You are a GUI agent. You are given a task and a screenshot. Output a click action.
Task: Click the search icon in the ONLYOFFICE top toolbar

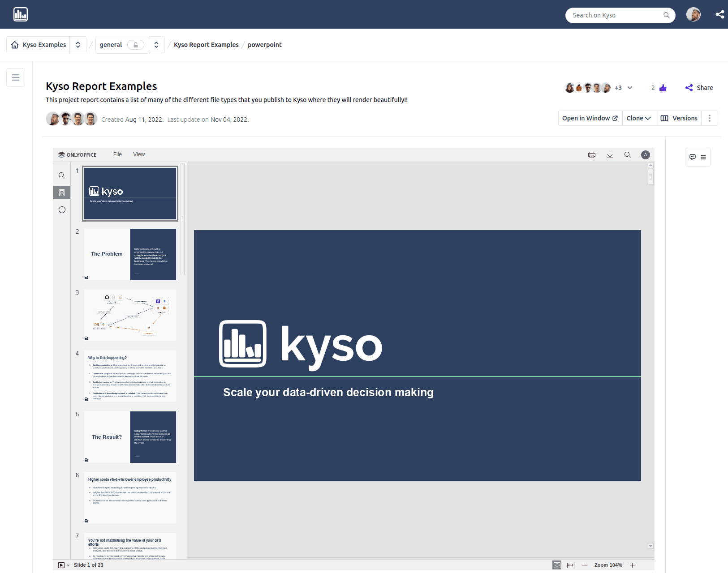[627, 155]
